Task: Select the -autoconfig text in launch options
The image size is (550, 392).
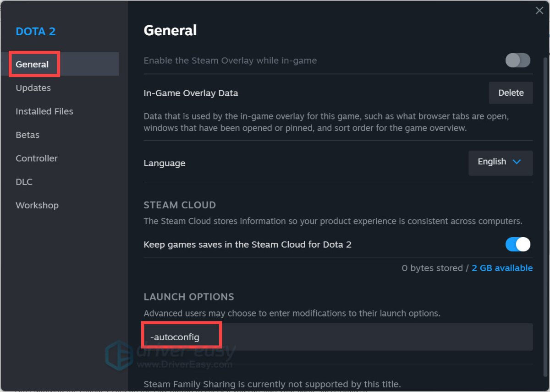Action: 176,336
